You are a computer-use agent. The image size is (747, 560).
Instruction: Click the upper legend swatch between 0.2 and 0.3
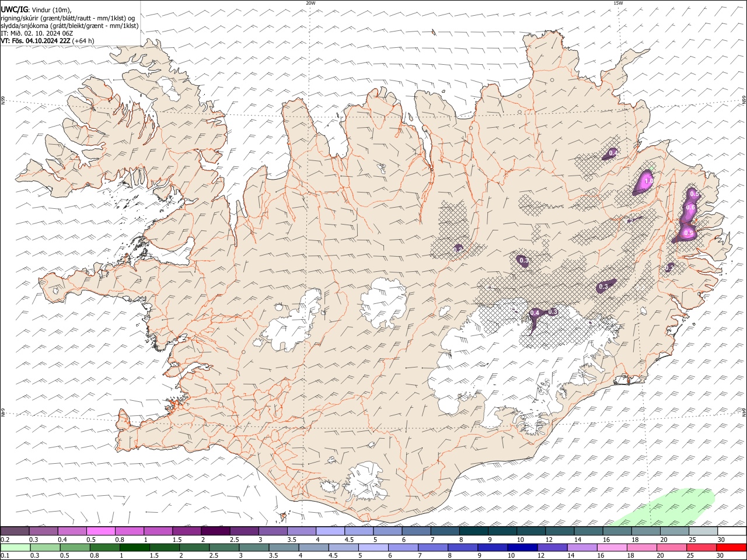(x=15, y=531)
